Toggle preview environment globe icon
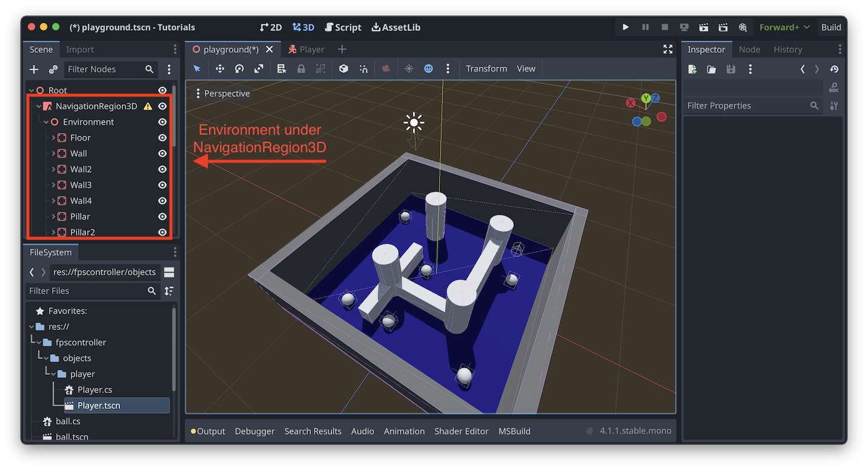This screenshot has width=868, height=470. 429,69
